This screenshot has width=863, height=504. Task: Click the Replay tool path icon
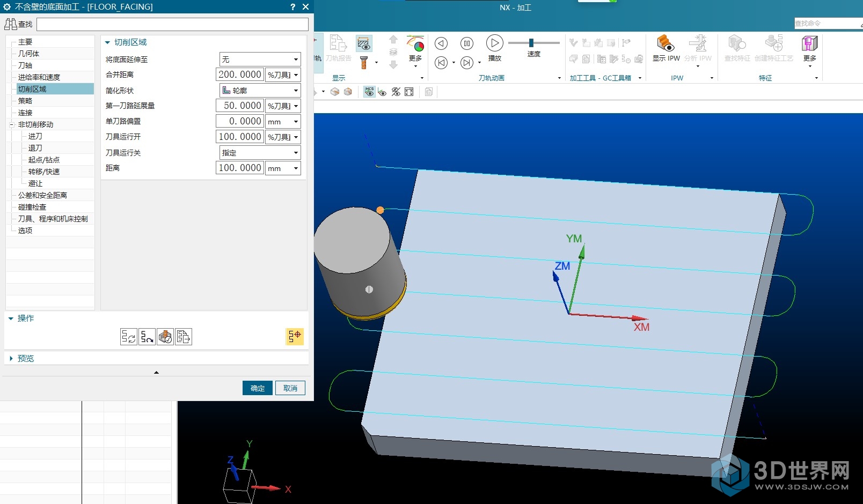click(147, 337)
